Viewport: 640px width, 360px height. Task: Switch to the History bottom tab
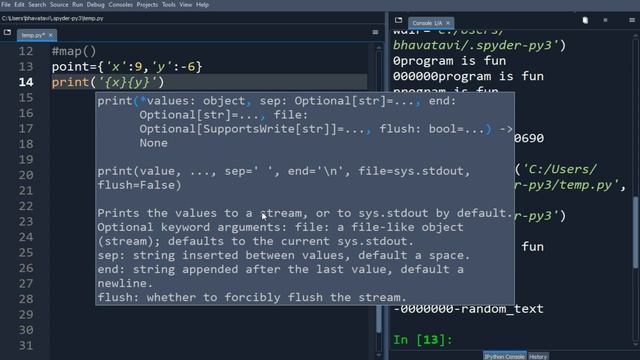[538, 356]
